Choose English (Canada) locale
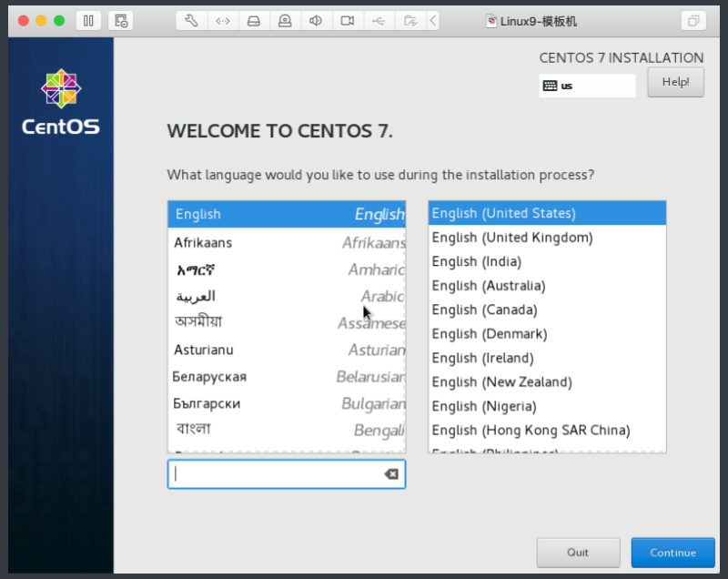Screen dimensions: 728x579 click(x=547, y=310)
